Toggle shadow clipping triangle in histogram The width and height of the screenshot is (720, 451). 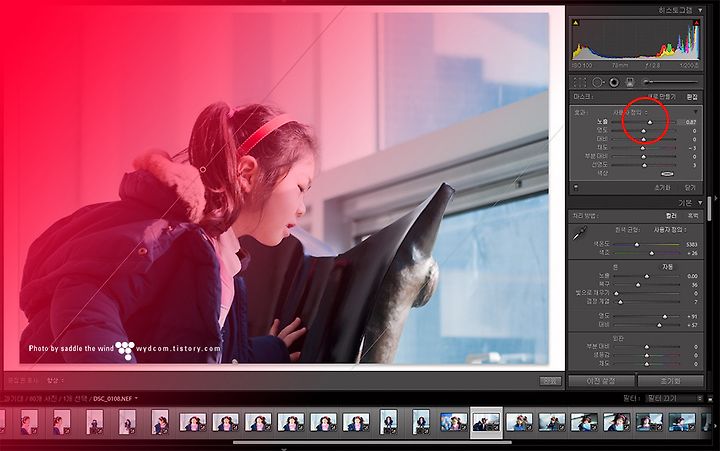tap(575, 23)
